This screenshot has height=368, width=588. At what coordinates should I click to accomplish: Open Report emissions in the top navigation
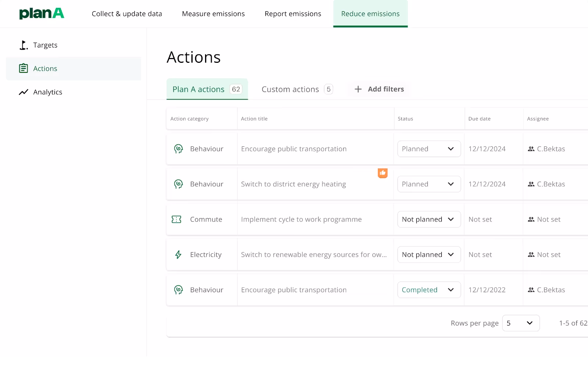(293, 14)
